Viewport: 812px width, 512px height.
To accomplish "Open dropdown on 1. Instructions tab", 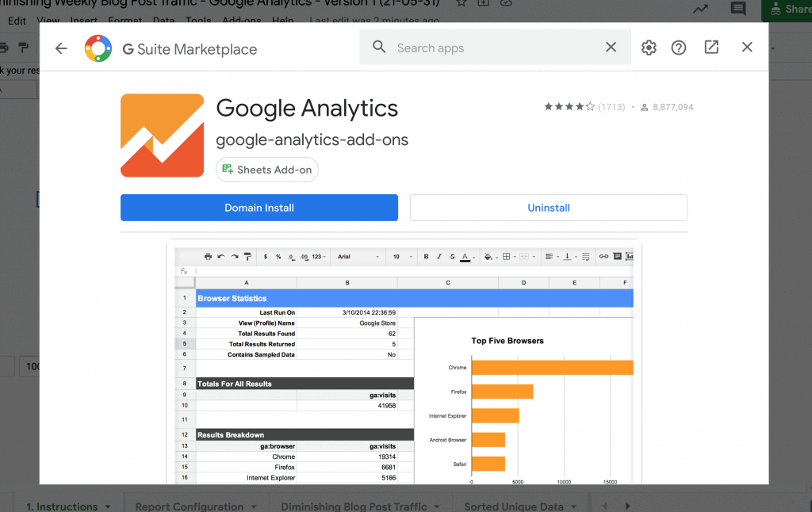I will (108, 506).
